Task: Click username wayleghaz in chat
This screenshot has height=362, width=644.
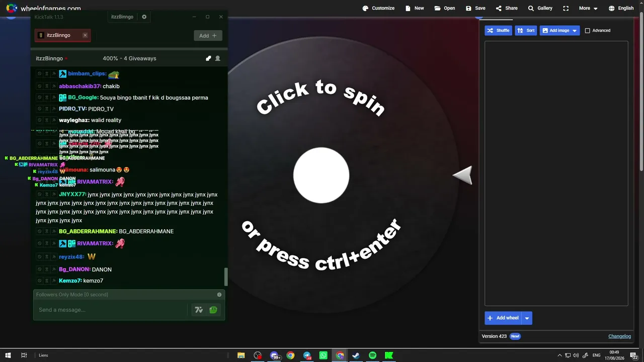Action: [74, 120]
